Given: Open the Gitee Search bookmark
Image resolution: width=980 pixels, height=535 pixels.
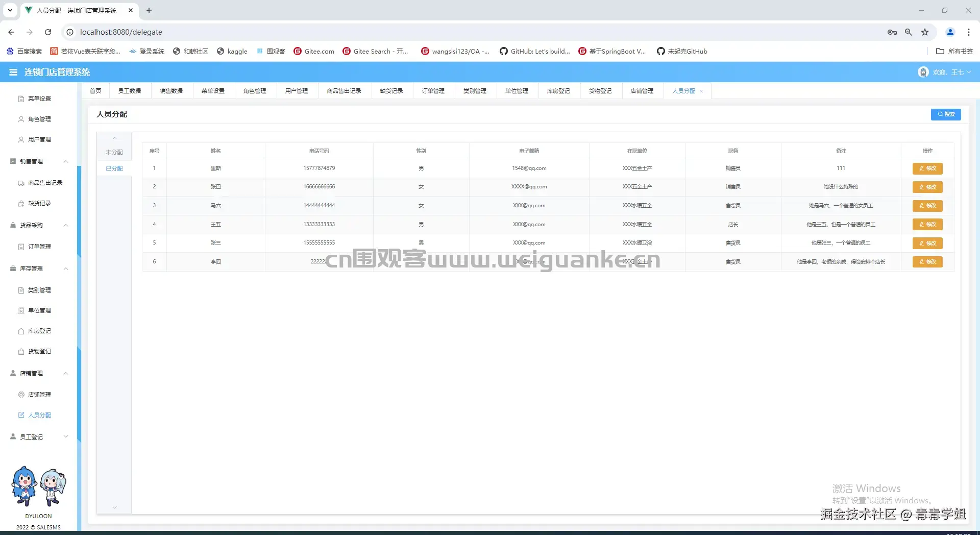Looking at the screenshot, I should [x=376, y=51].
